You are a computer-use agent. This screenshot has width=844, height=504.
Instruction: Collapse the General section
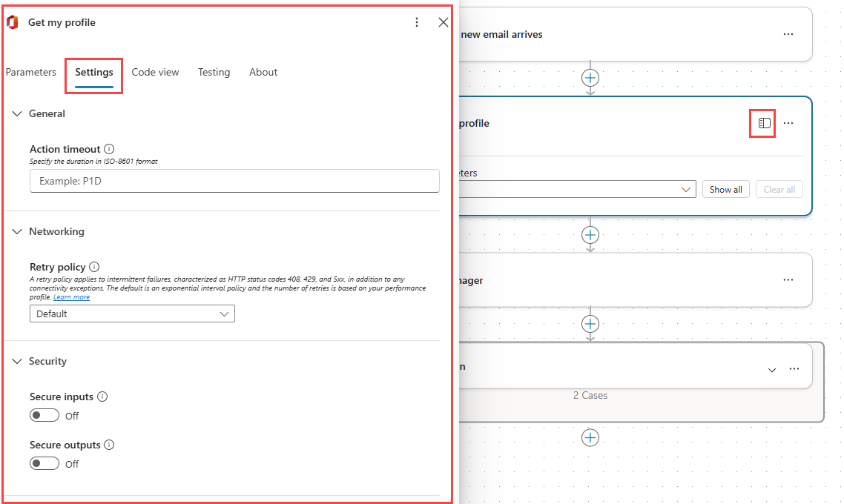point(17,113)
